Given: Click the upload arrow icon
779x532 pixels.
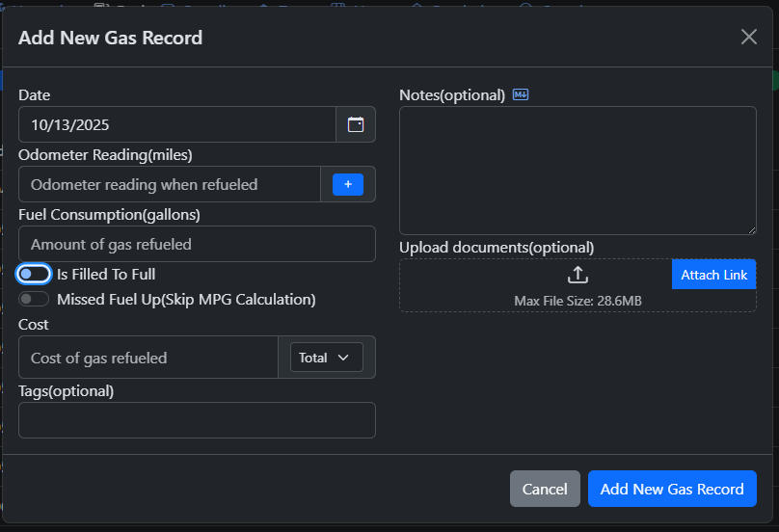Looking at the screenshot, I should coord(578,275).
